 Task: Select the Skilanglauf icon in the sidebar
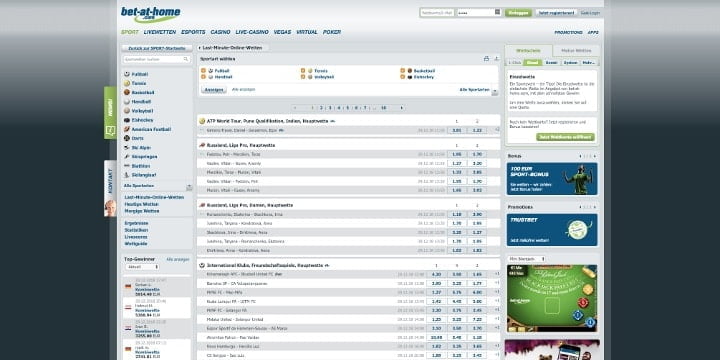[x=127, y=175]
